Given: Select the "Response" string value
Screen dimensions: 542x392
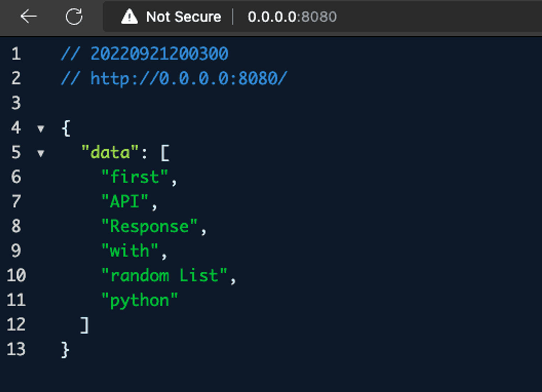Looking at the screenshot, I should pyautogui.click(x=149, y=226).
